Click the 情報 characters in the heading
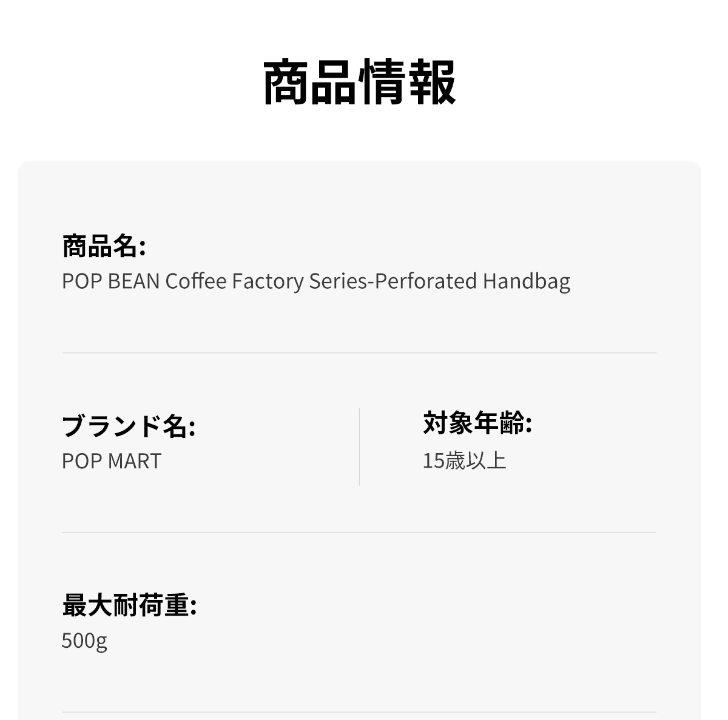 point(407,82)
